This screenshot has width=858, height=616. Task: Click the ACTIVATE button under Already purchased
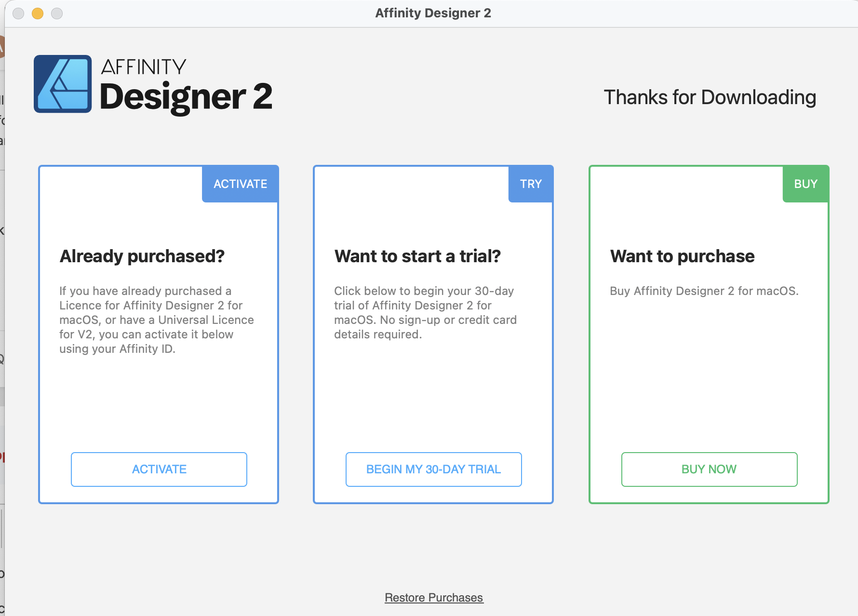pyautogui.click(x=159, y=469)
